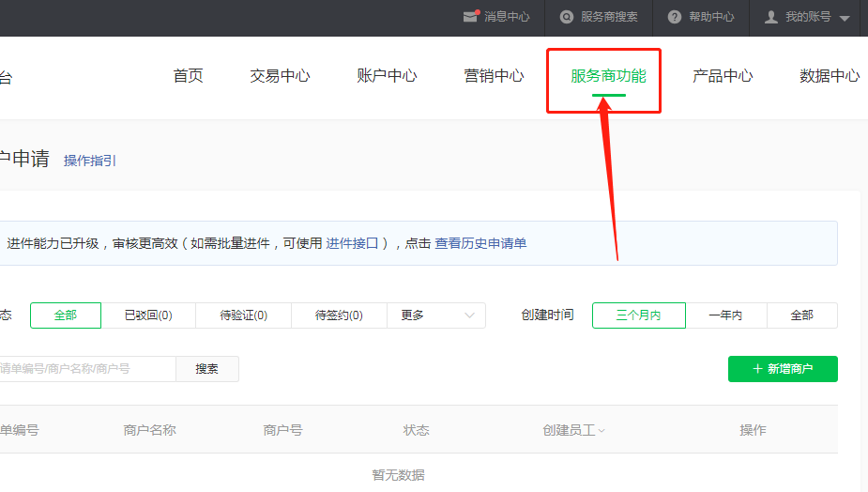
Task: Click the 服务商搜索 magnifier icon
Action: click(x=566, y=17)
